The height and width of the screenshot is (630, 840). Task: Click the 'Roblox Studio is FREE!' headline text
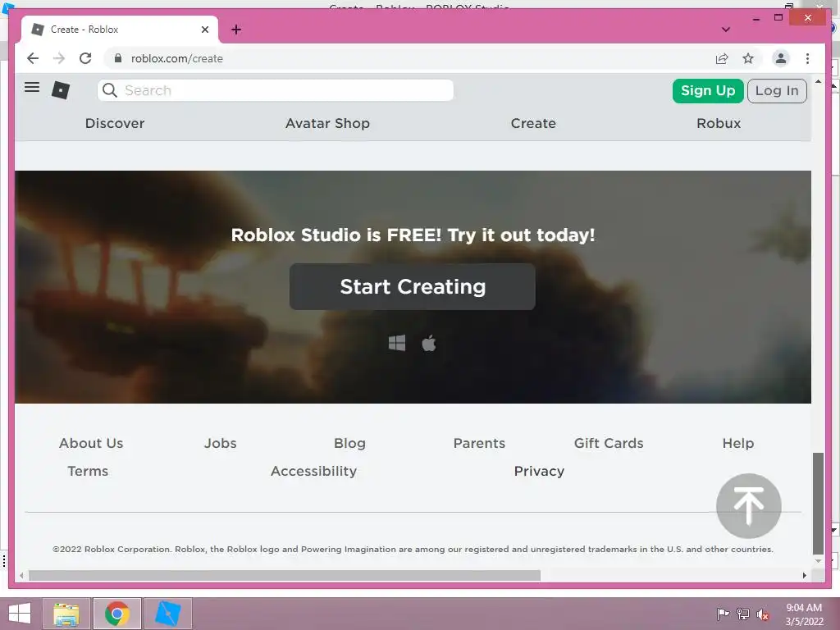(413, 235)
